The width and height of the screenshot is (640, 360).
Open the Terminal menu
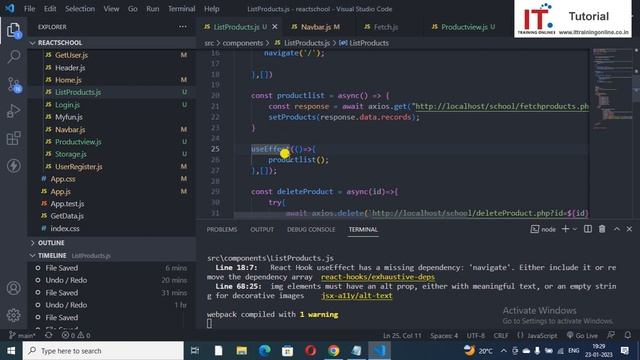182,9
